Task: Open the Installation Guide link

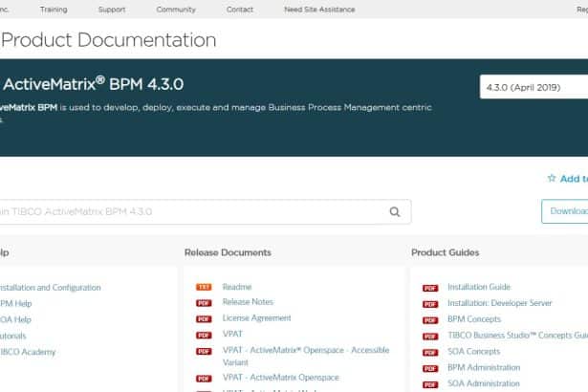Action: click(x=479, y=287)
